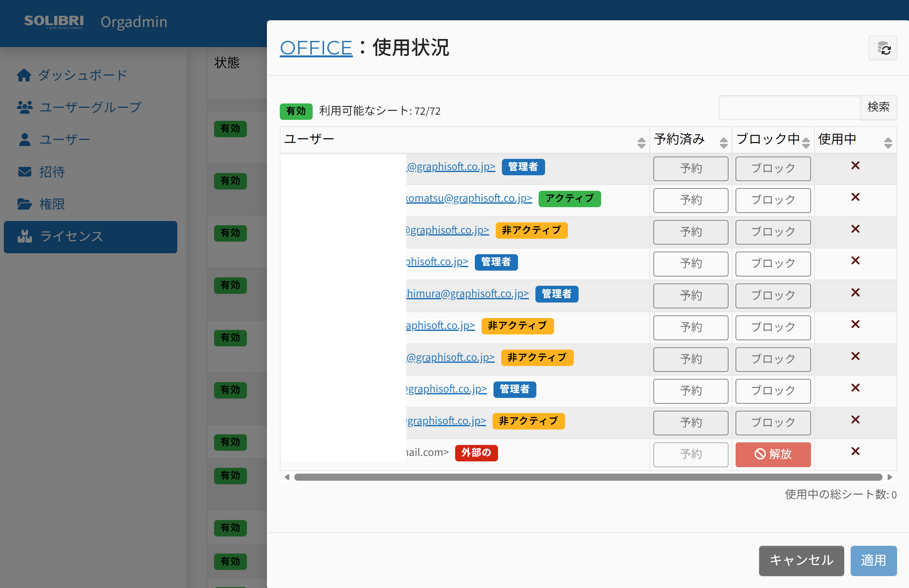Click the red X for the komatsu row
The image size is (909, 588).
(855, 197)
